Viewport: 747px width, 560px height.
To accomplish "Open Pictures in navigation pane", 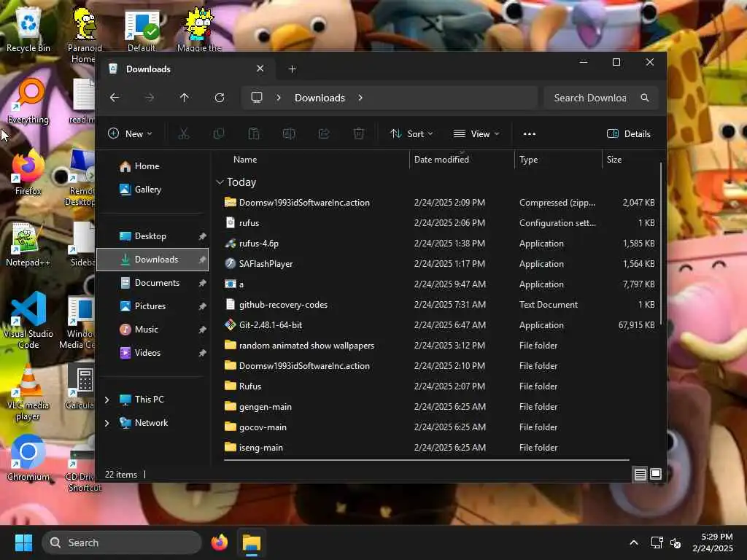I will click(x=152, y=306).
